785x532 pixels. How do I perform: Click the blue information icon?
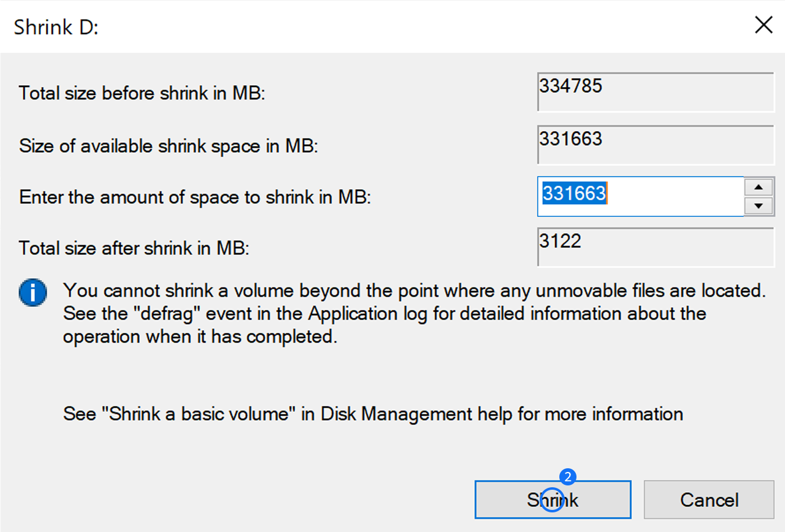point(33,292)
